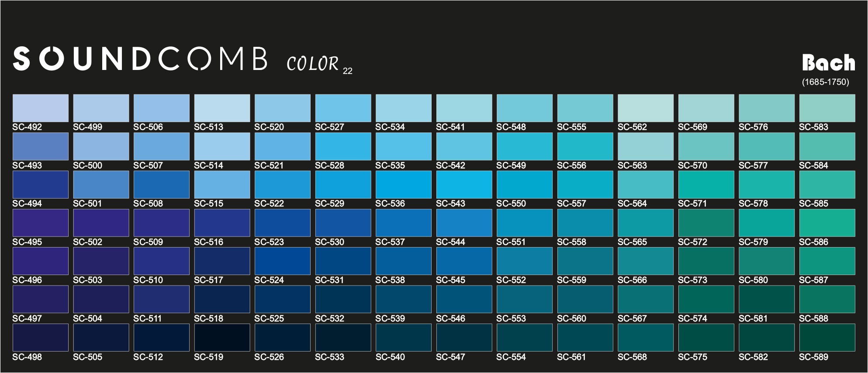
Task: Click the Bach title text
Action: tap(828, 63)
